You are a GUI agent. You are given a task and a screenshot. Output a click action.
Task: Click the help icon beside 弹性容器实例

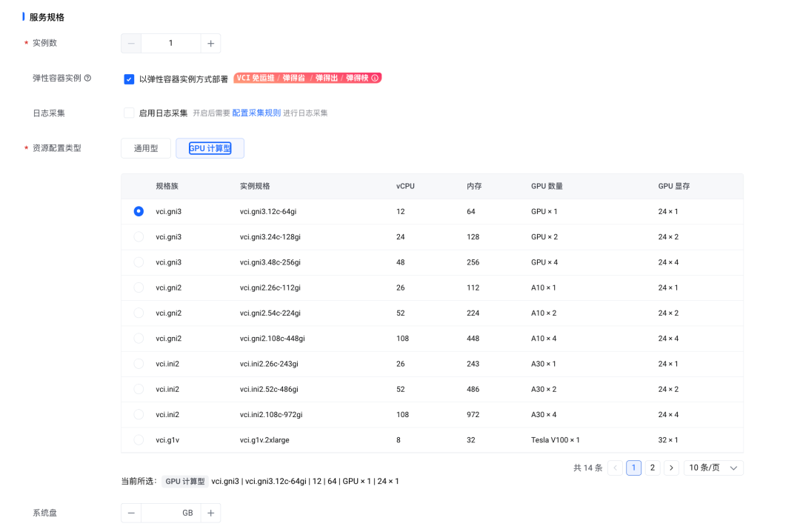88,78
